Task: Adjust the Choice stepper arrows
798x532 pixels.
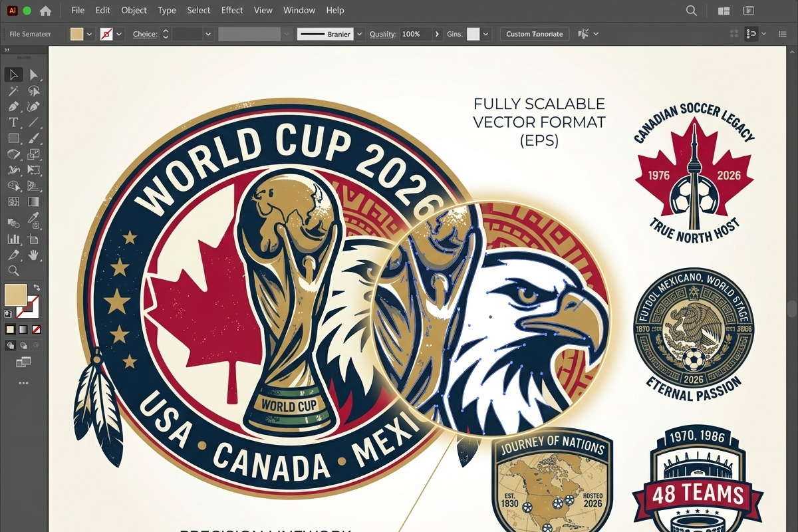Action: coord(166,34)
